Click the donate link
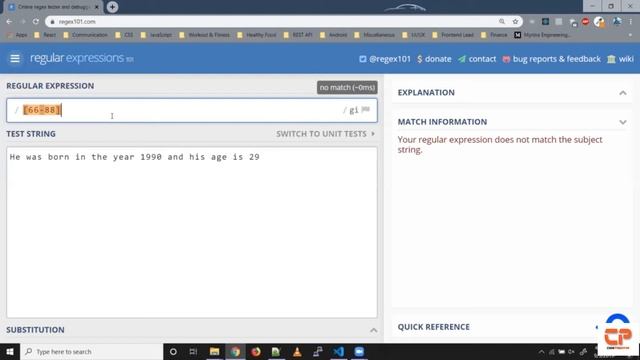The height and width of the screenshot is (360, 640). (x=434, y=59)
